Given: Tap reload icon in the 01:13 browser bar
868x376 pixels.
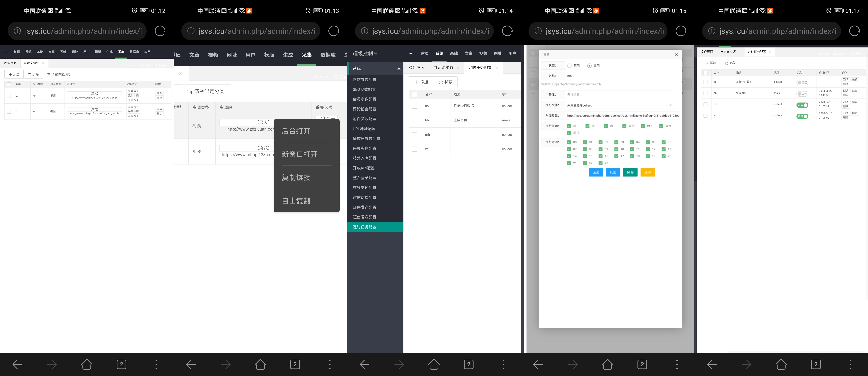Looking at the screenshot, I should [334, 31].
